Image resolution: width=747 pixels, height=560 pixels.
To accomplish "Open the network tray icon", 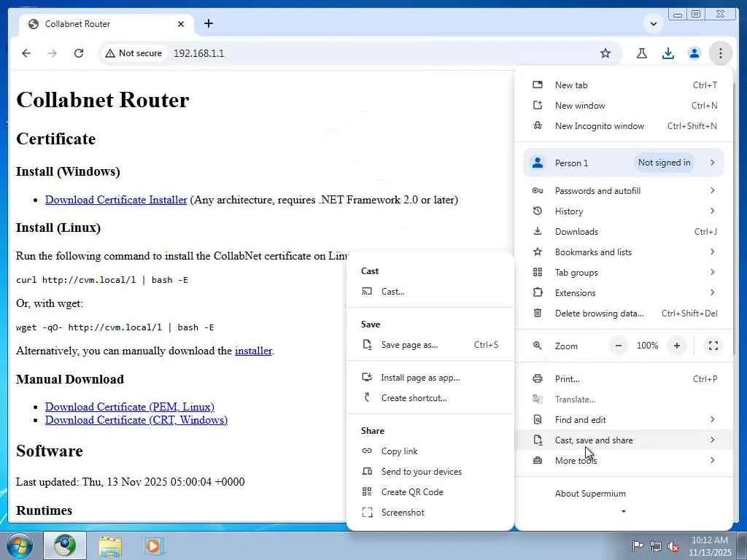I will pyautogui.click(x=656, y=547).
